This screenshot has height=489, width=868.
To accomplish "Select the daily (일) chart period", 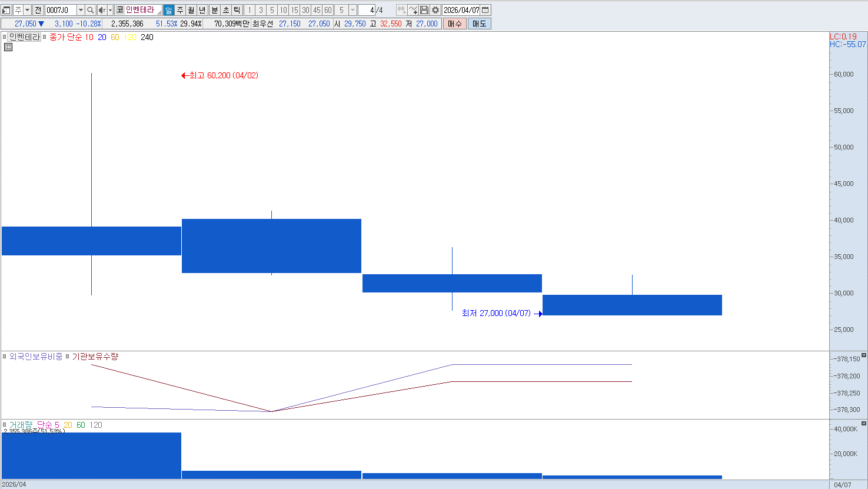I will click(169, 10).
